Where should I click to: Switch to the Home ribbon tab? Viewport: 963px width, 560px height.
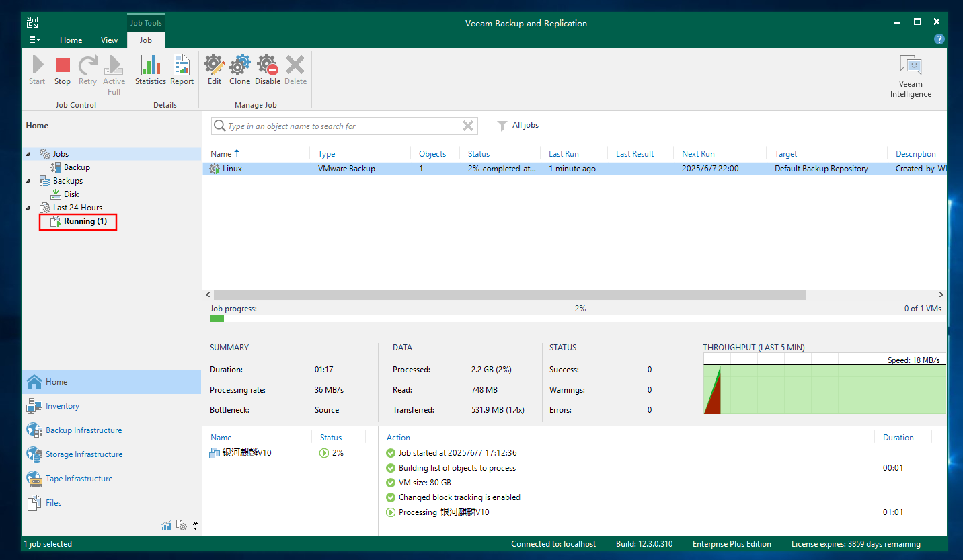71,40
